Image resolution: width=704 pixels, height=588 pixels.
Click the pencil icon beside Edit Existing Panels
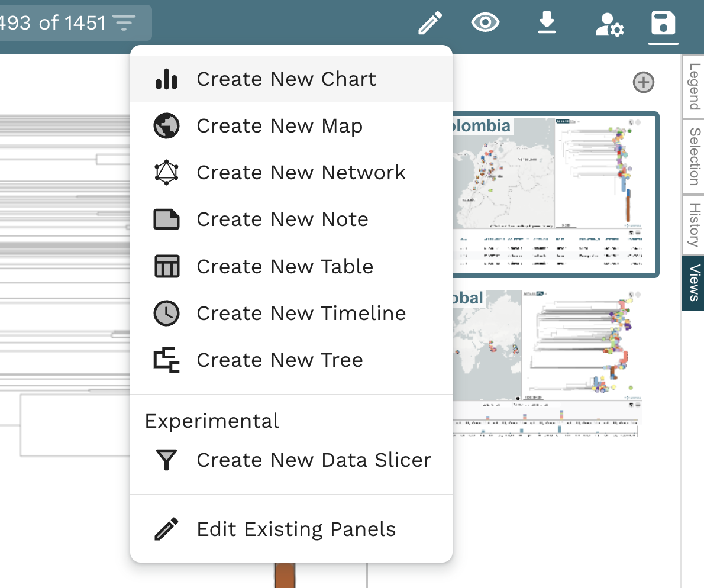click(167, 529)
